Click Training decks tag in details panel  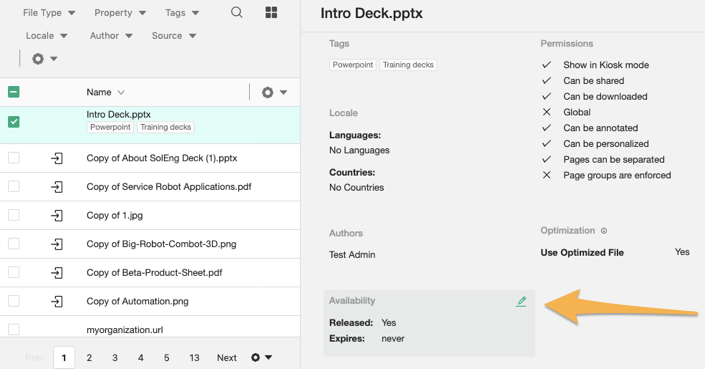tap(408, 65)
